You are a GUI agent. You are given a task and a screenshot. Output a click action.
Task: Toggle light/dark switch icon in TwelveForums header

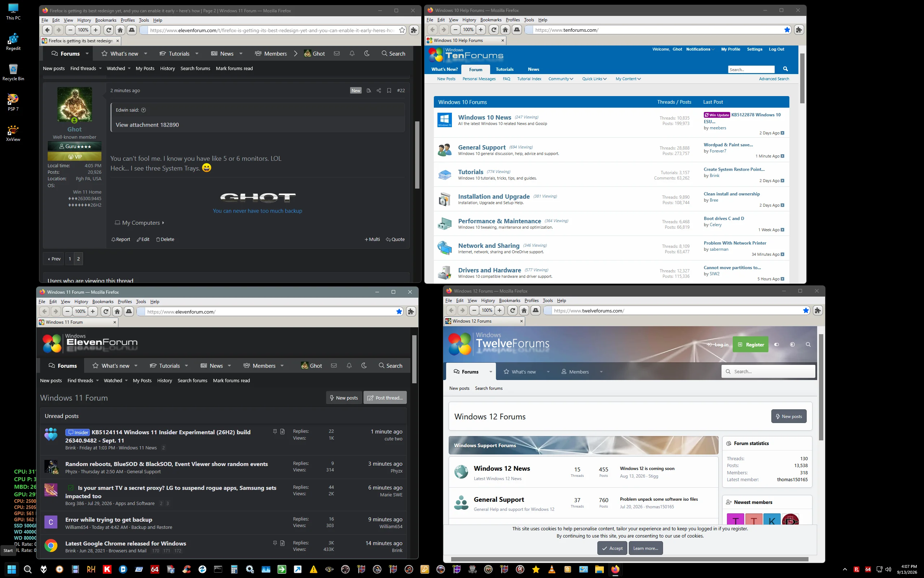pyautogui.click(x=777, y=344)
